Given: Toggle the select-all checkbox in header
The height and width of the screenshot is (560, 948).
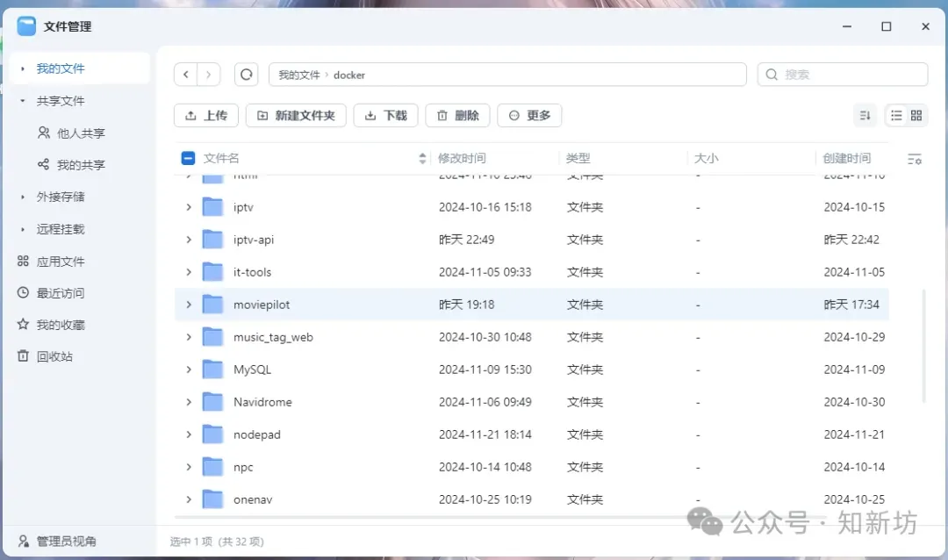Looking at the screenshot, I should (188, 159).
